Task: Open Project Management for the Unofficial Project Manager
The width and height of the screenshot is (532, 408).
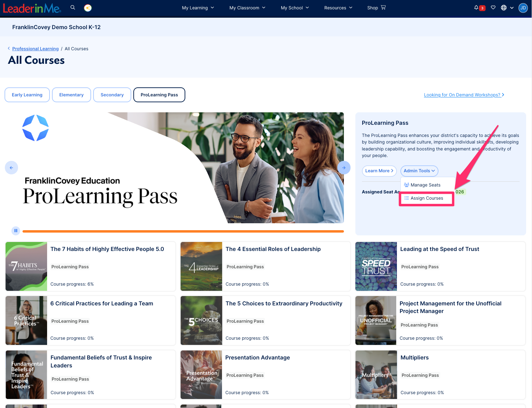Action: point(451,307)
